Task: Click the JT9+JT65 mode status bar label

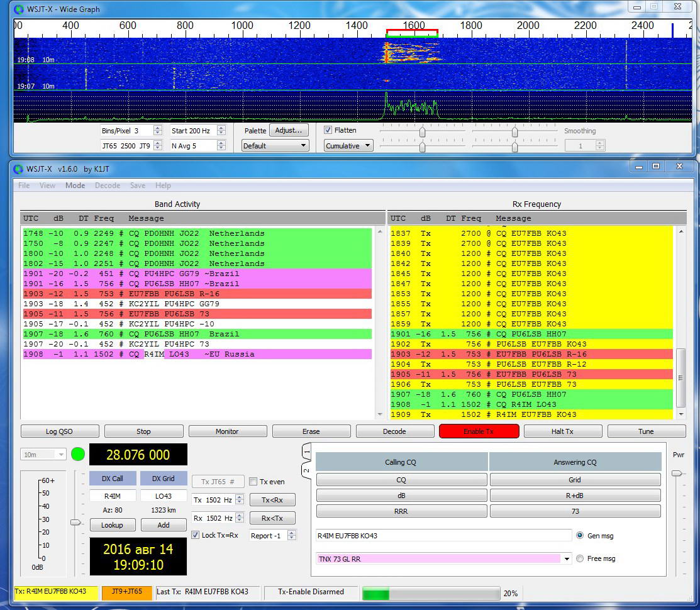Action: click(x=127, y=592)
